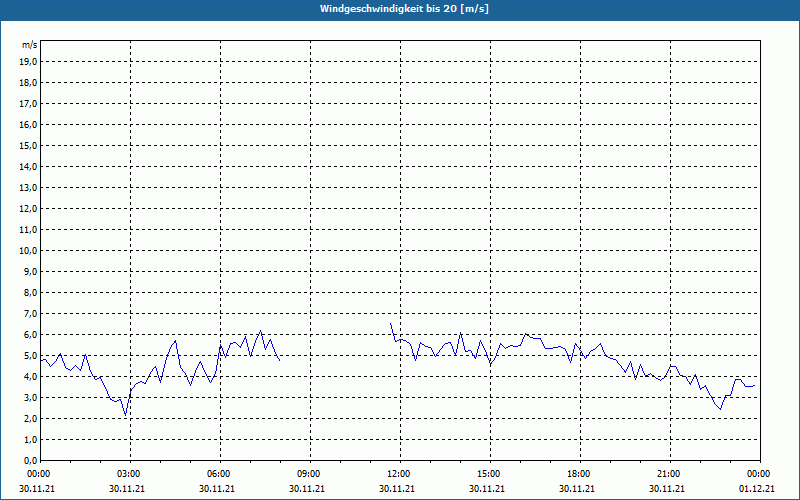Click the 13,0 y-axis label
The height and width of the screenshot is (500, 800).
click(x=29, y=188)
